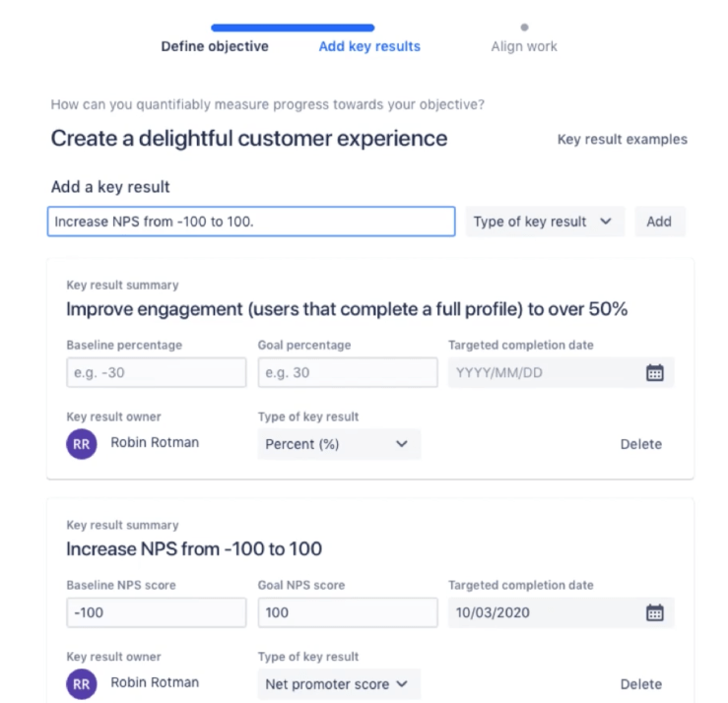Focus the Add a key result text field
728x703 pixels.
(x=251, y=222)
